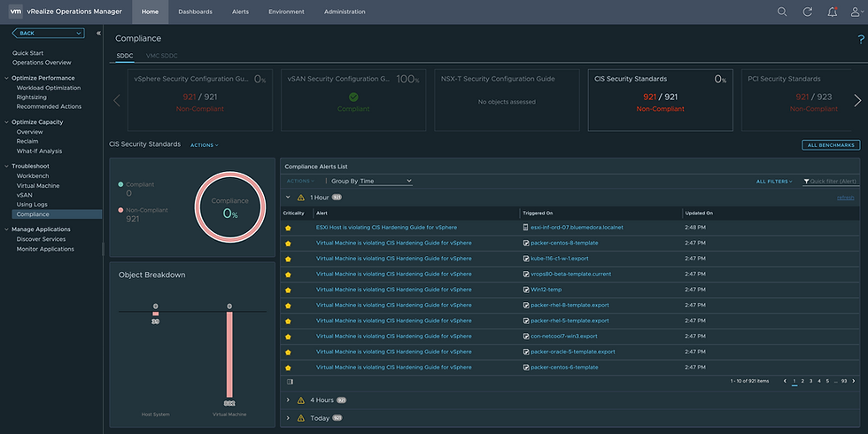This screenshot has height=434, width=868.
Task: Open the All Filters dropdown
Action: pyautogui.click(x=774, y=182)
